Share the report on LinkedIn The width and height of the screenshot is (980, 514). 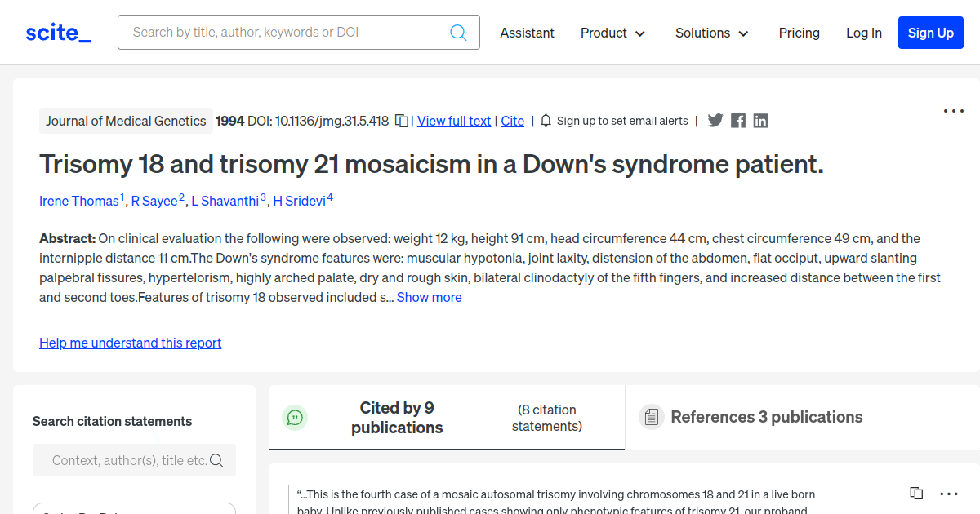(760, 121)
